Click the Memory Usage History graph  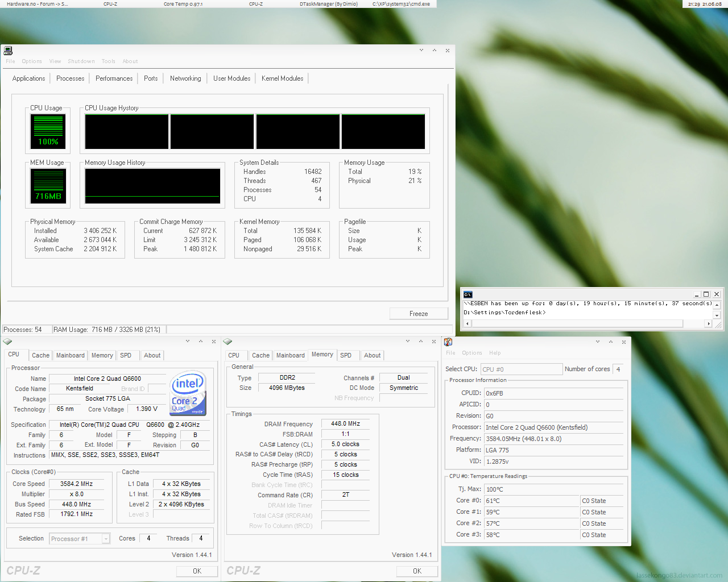(152, 186)
